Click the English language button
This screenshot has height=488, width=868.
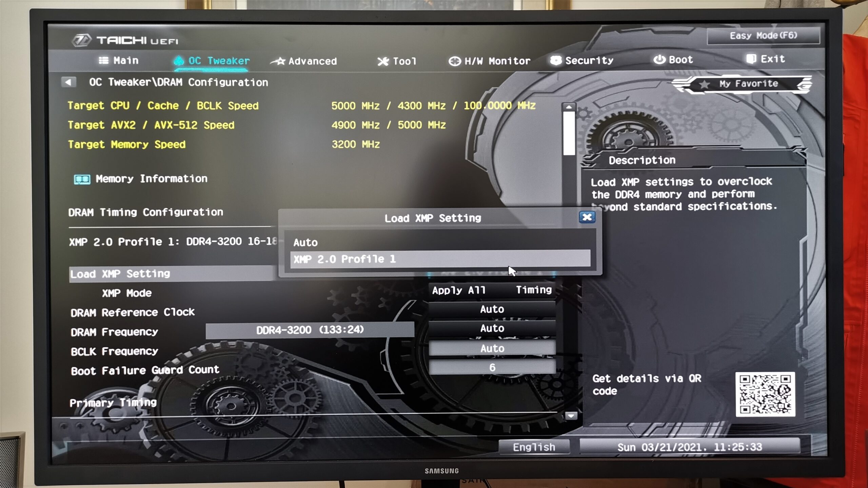pos(534,447)
